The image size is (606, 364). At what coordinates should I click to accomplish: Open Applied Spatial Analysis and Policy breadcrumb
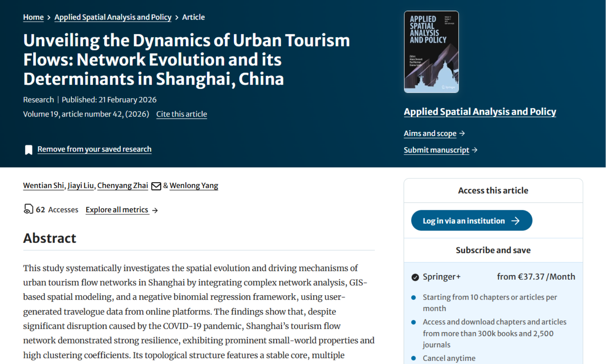[113, 17]
